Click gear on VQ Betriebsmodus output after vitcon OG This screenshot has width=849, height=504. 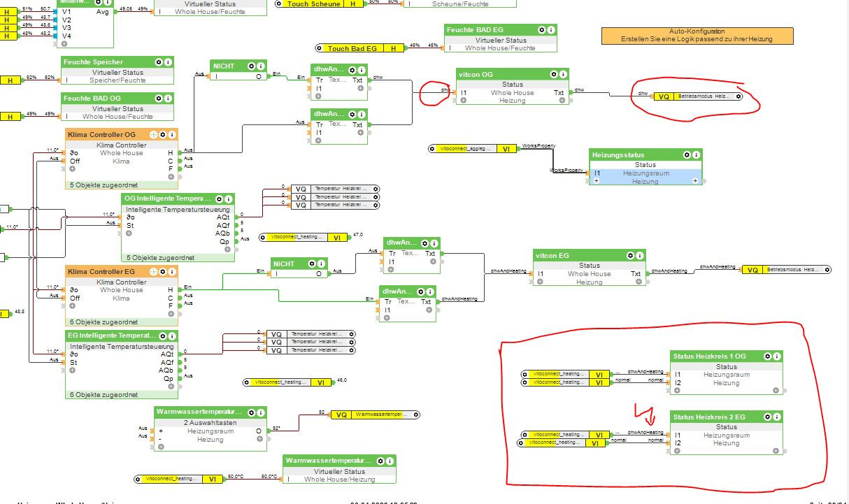[738, 96]
